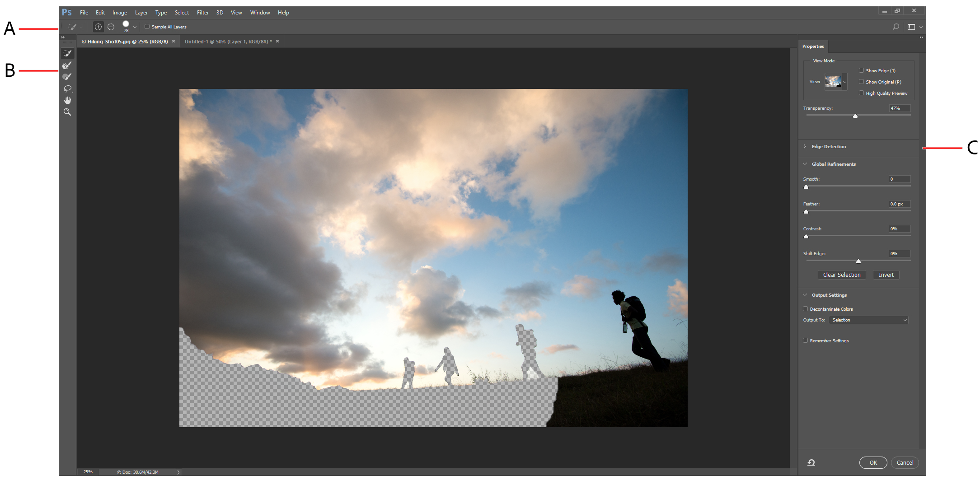Switch to Untitled-1 document tab
The image size is (980, 485).
228,42
